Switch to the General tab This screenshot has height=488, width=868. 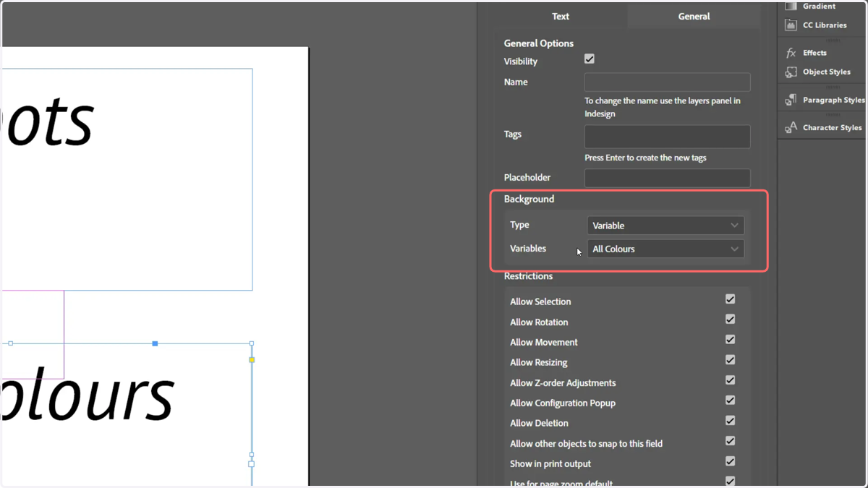tap(694, 16)
